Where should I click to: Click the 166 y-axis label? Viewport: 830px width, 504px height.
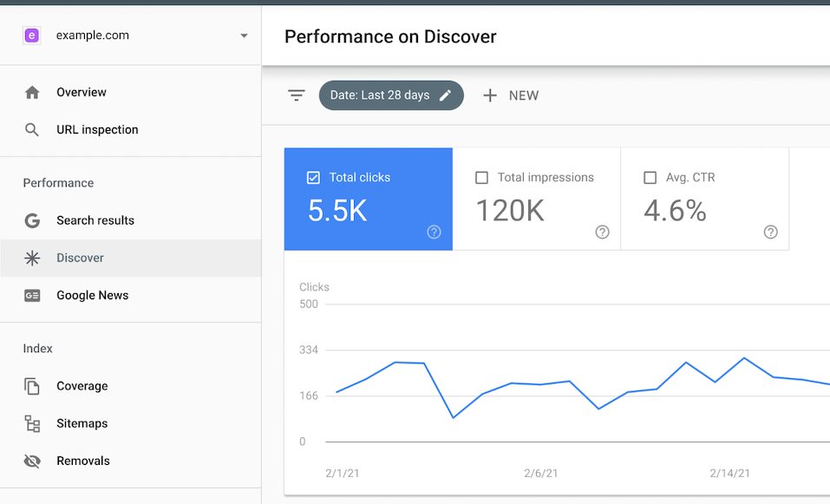click(x=309, y=396)
